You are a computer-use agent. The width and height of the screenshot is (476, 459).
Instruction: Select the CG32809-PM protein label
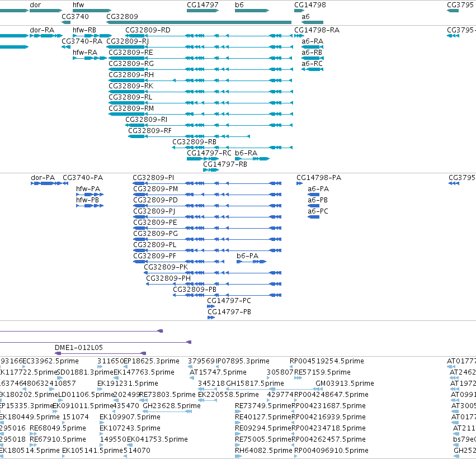(155, 189)
